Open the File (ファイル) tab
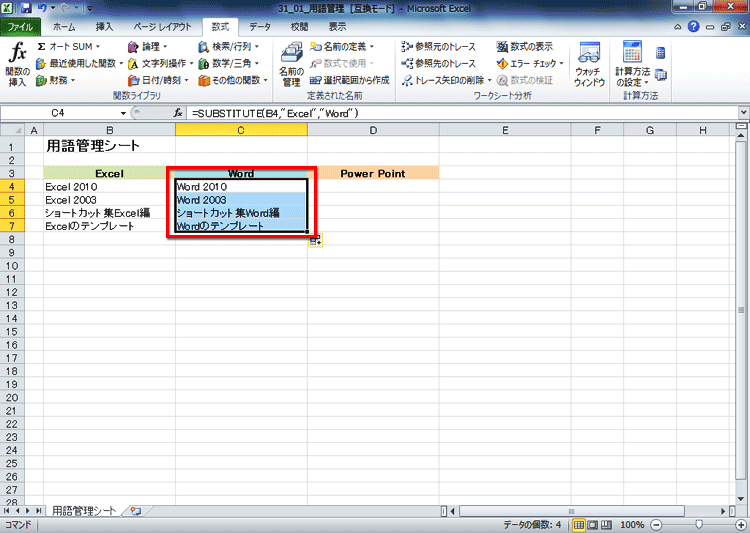Image resolution: width=750 pixels, height=533 pixels. click(x=20, y=27)
